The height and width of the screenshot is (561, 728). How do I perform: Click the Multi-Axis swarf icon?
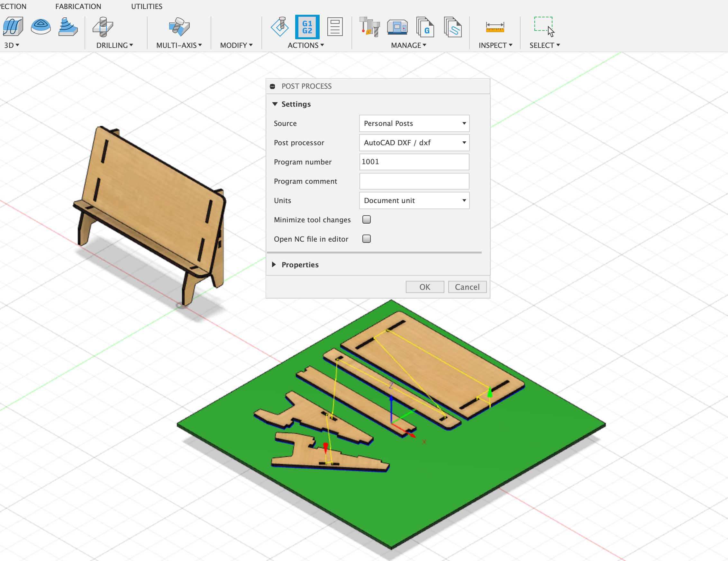[x=179, y=27]
